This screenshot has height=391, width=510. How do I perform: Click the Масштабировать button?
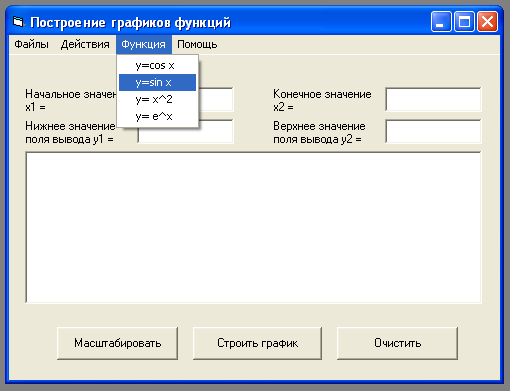point(117,343)
